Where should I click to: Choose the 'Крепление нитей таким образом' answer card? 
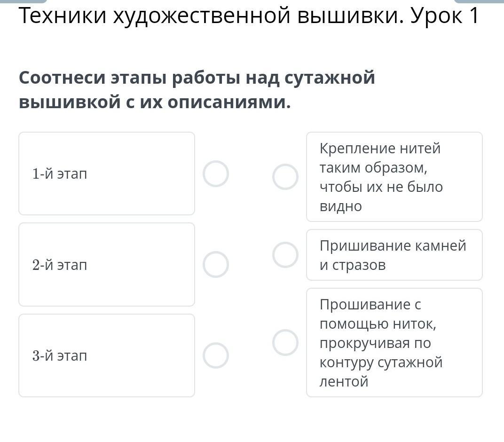pos(394,177)
